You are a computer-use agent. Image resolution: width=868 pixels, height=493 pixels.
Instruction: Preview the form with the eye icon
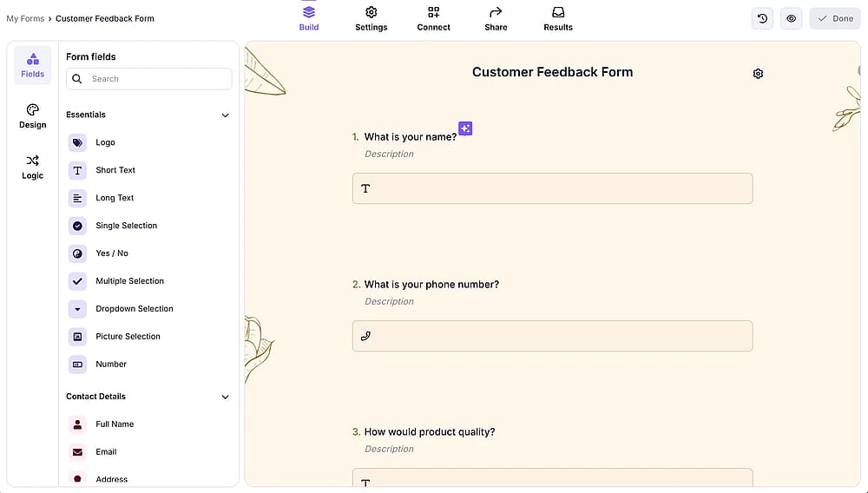point(791,18)
